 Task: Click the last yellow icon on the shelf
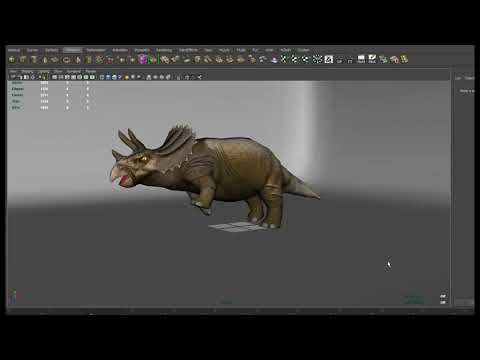pyautogui.click(x=405, y=59)
